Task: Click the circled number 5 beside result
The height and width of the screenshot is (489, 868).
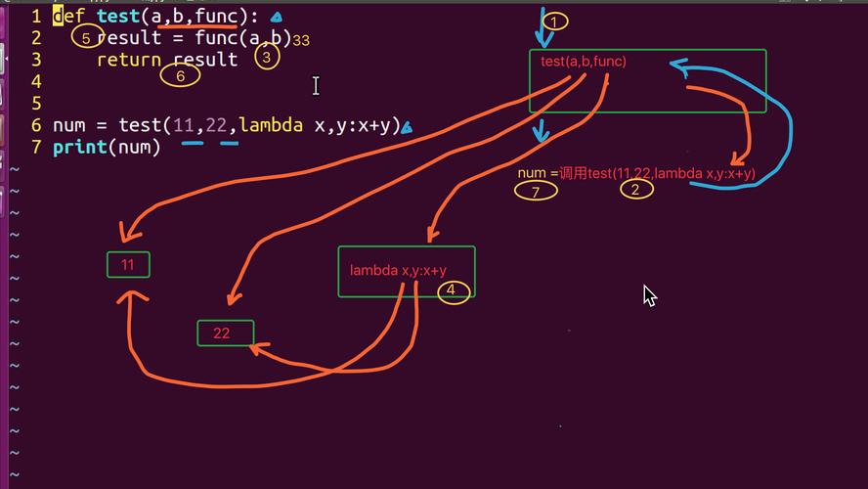Action: (x=87, y=37)
